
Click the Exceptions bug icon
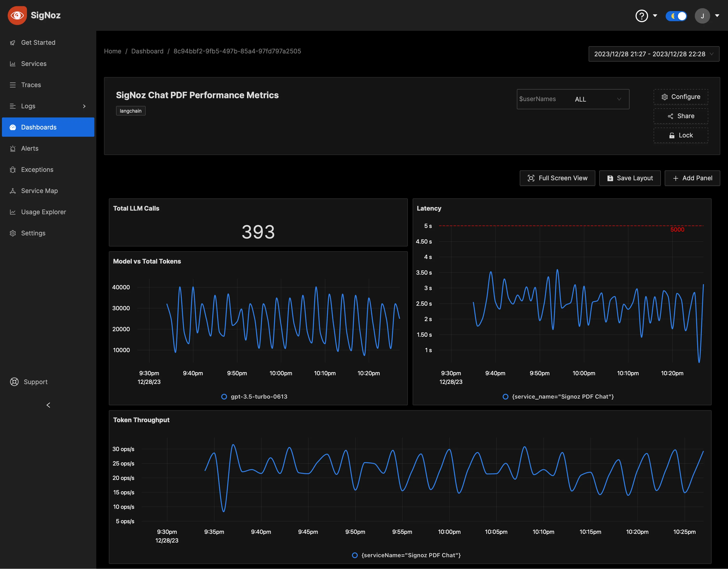[13, 170]
